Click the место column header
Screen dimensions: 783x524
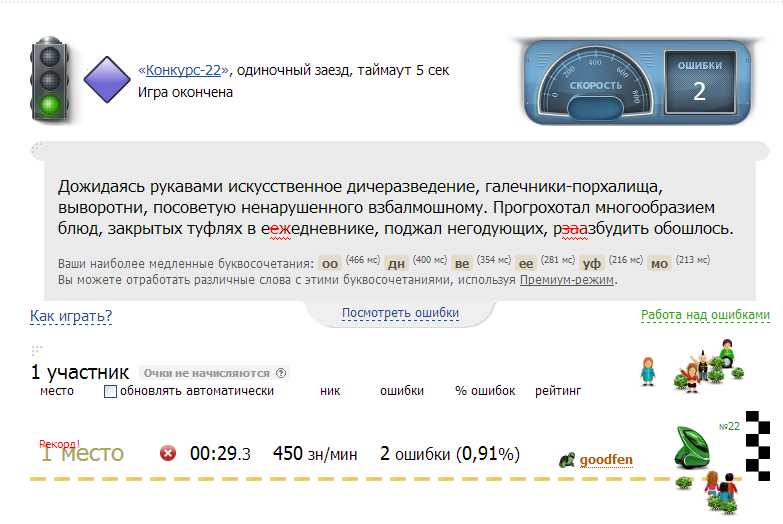[x=57, y=391]
